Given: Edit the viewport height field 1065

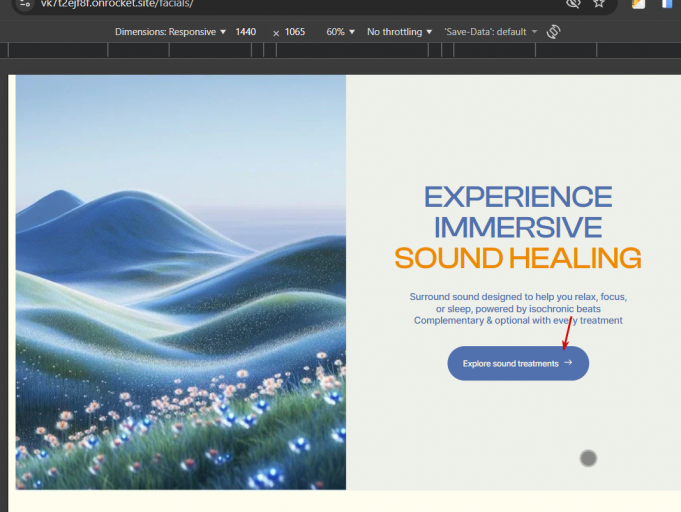Looking at the screenshot, I should pos(295,32).
